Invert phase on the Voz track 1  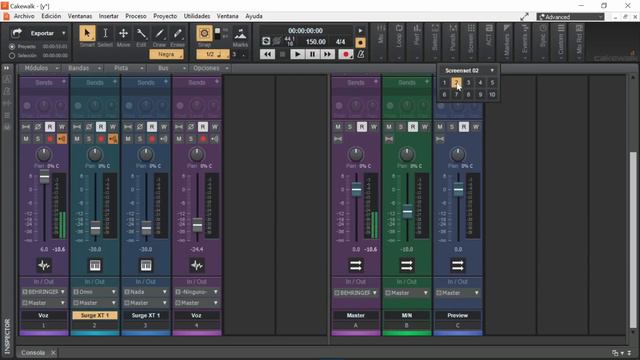pos(38,127)
